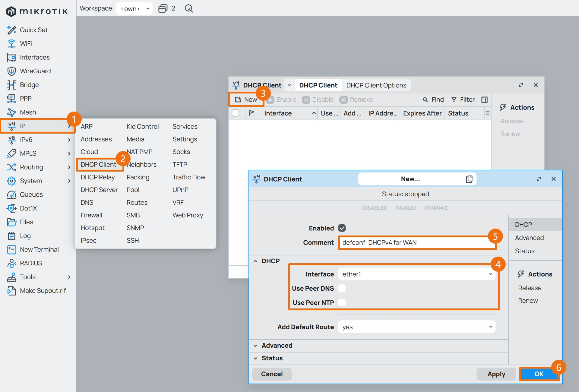Viewport: 579px width, 392px height.
Task: Expand the MPLS submenu
Action: click(x=69, y=153)
